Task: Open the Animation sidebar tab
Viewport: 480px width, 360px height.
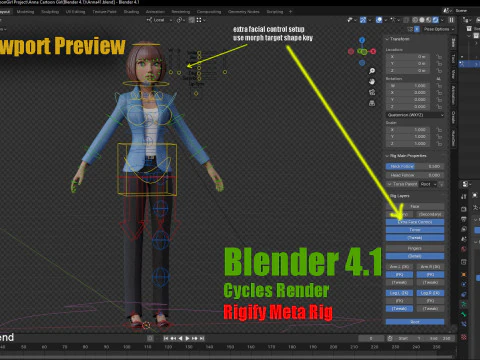Action: (x=453, y=95)
